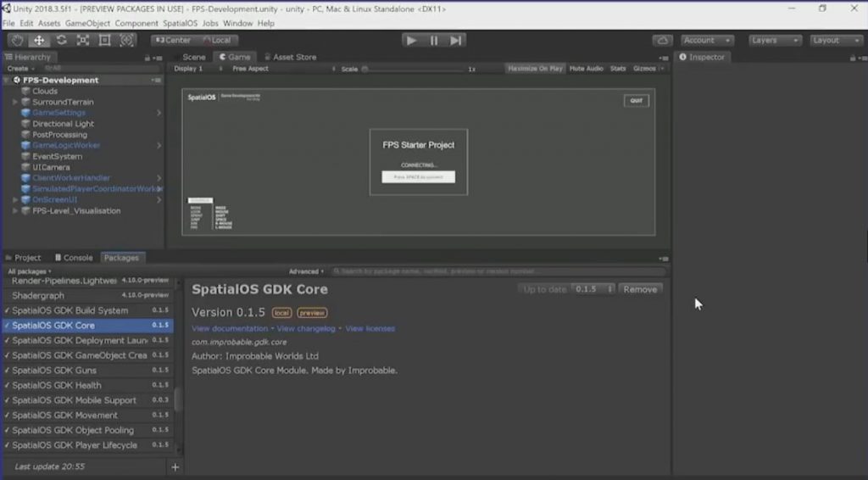Image resolution: width=868 pixels, height=480 pixels.
Task: Toggle handle rotation Local button
Action: pyautogui.click(x=216, y=41)
